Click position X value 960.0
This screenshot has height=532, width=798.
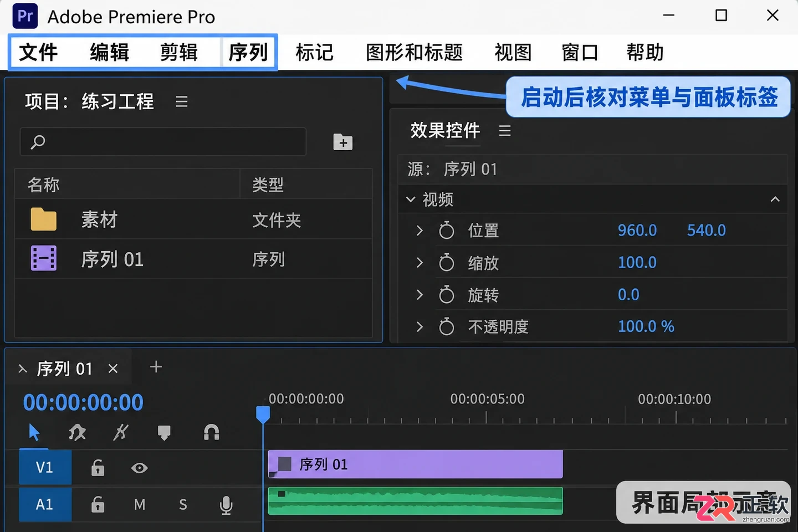pos(637,231)
